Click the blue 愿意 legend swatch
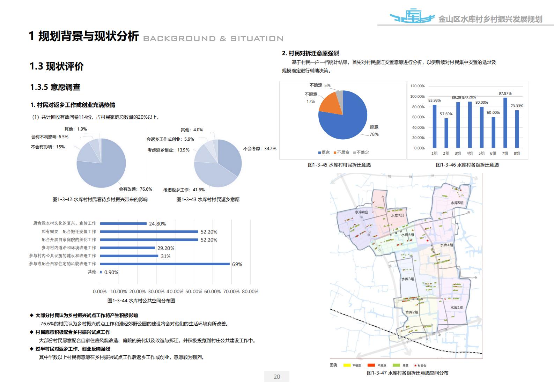Image resolution: width=554 pixels, height=392 pixels. click(319, 153)
